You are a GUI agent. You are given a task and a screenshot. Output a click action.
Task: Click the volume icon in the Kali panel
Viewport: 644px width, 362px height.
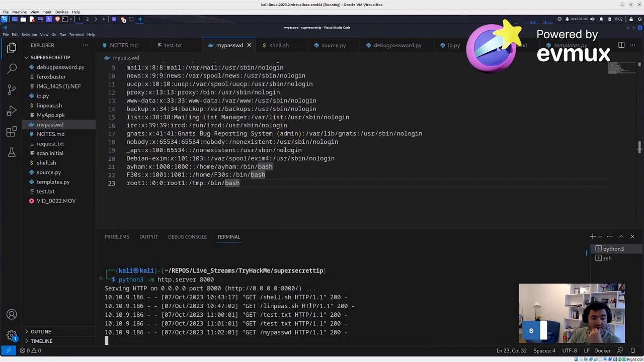point(592,19)
